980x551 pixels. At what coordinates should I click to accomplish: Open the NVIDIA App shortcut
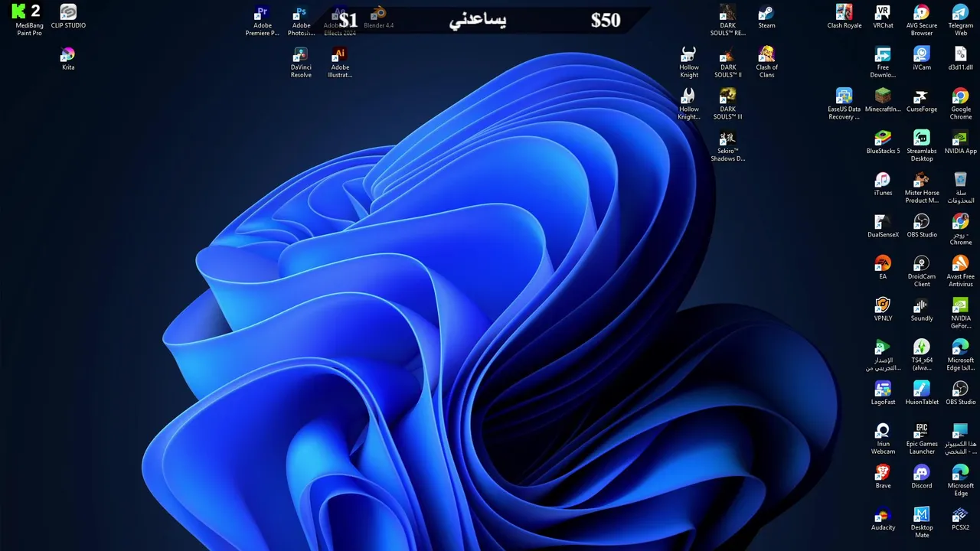[x=961, y=142]
